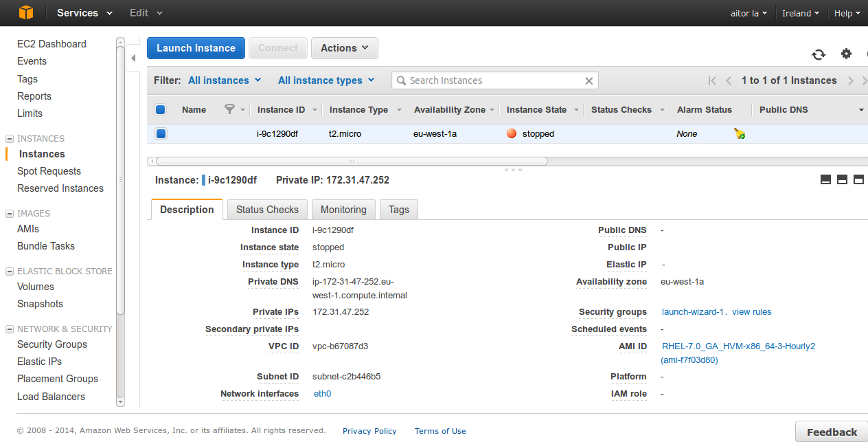Screen dimensions: 868x442
Task: Click the horizontal table scrollbar
Action: click(x=351, y=162)
